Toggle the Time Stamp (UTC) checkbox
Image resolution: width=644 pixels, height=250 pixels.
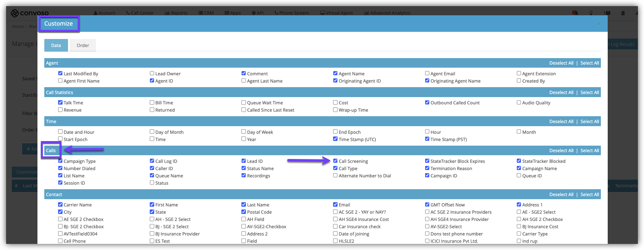pyautogui.click(x=335, y=139)
